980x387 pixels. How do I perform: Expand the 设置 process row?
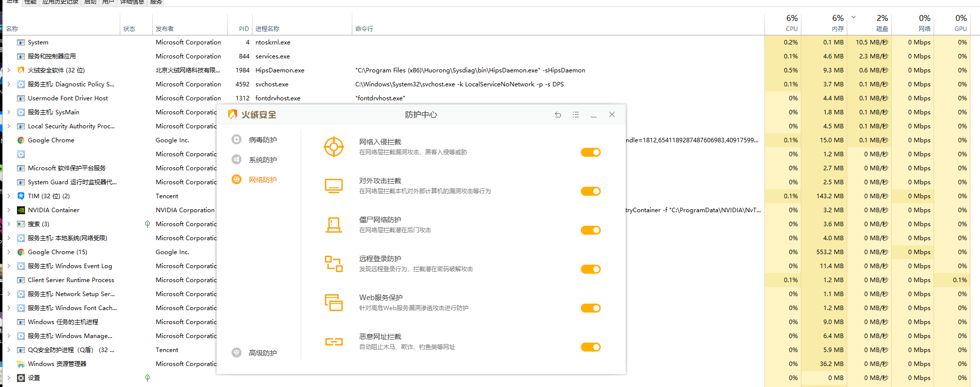point(9,378)
